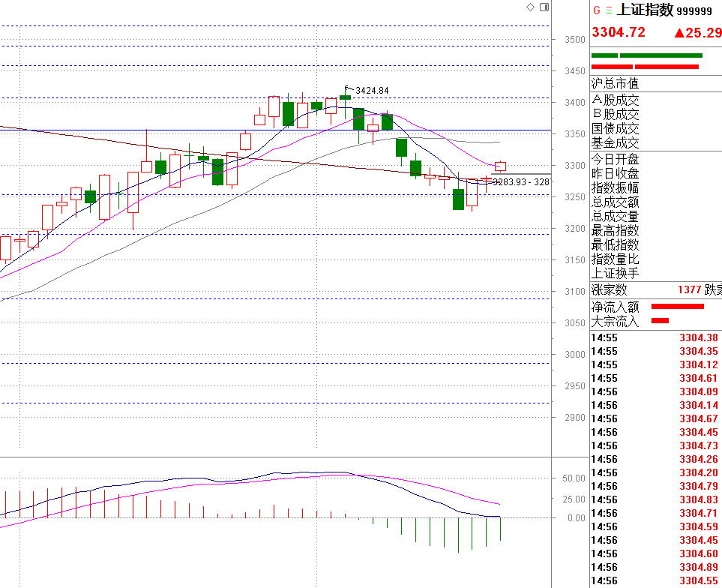Image resolution: width=722 pixels, height=588 pixels.
Task: Click the 3450 price axis label
Action: (x=575, y=71)
